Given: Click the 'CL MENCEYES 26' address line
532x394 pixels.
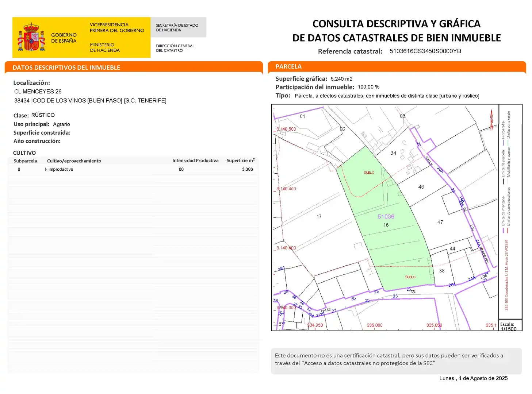Looking at the screenshot, I should tap(38, 92).
